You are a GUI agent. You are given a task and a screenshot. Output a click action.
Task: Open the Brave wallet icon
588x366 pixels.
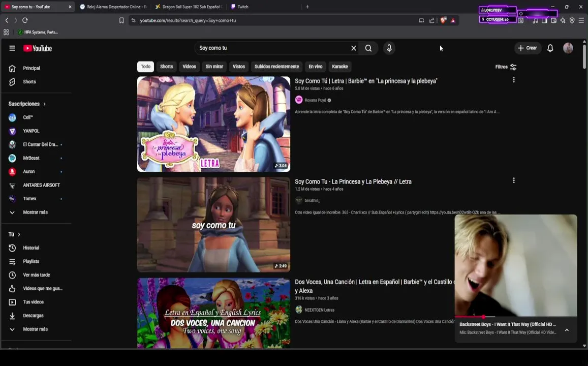553,20
